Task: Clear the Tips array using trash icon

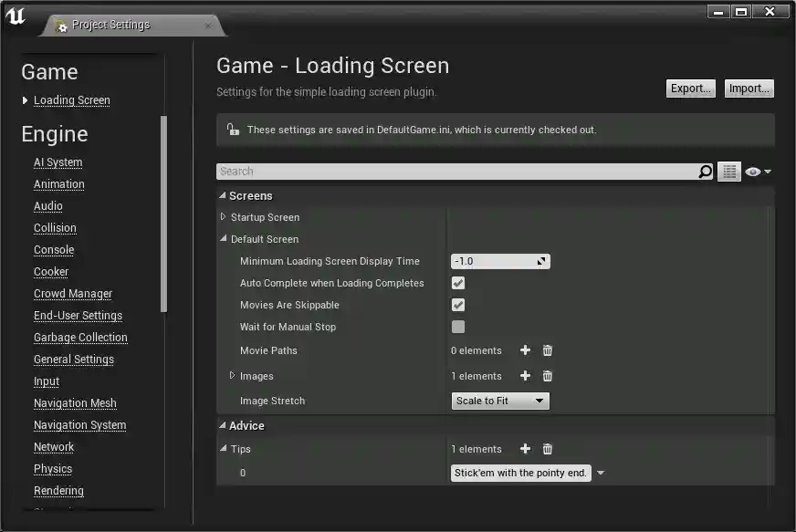Action: click(x=547, y=449)
